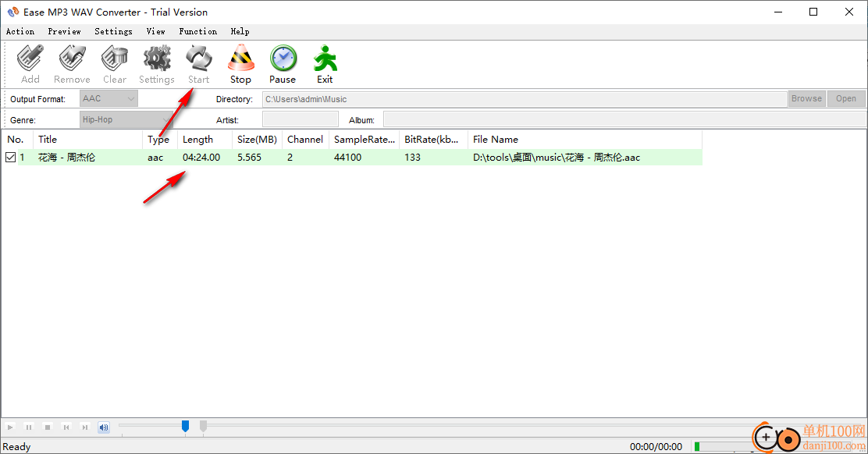This screenshot has width=868, height=454.
Task: Click the 00:00/00:00 time display
Action: click(x=656, y=447)
